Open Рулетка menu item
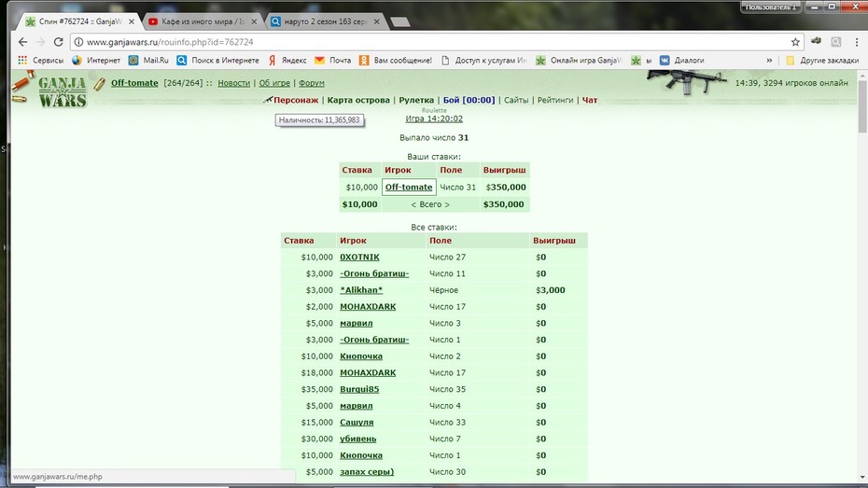868x488 pixels. (416, 100)
